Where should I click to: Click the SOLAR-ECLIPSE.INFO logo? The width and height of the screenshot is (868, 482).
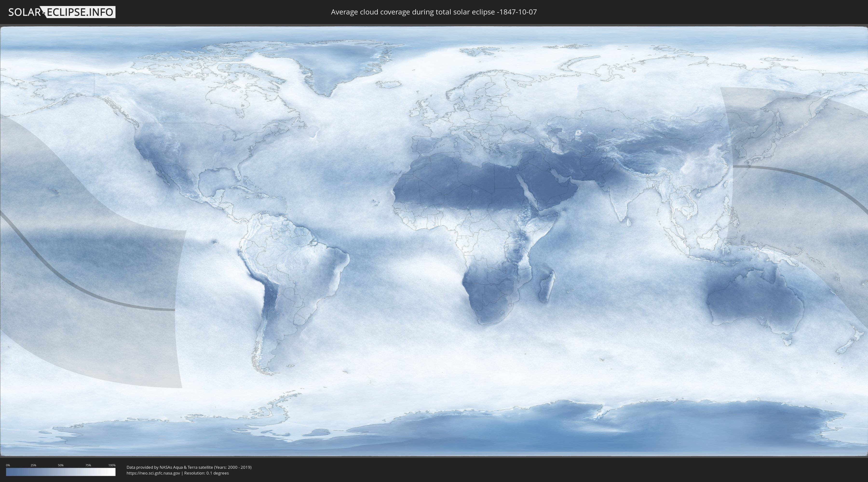click(x=62, y=12)
